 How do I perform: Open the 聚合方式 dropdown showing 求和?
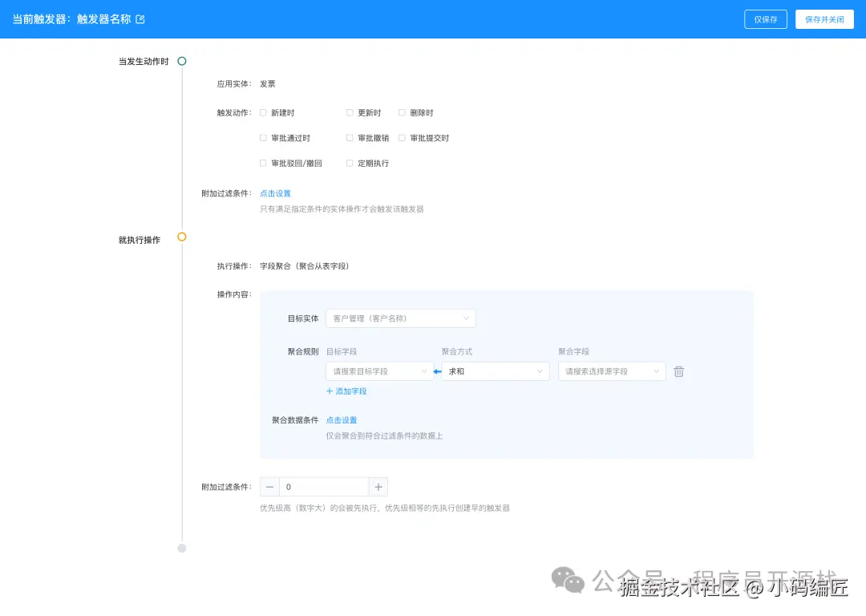coord(495,371)
